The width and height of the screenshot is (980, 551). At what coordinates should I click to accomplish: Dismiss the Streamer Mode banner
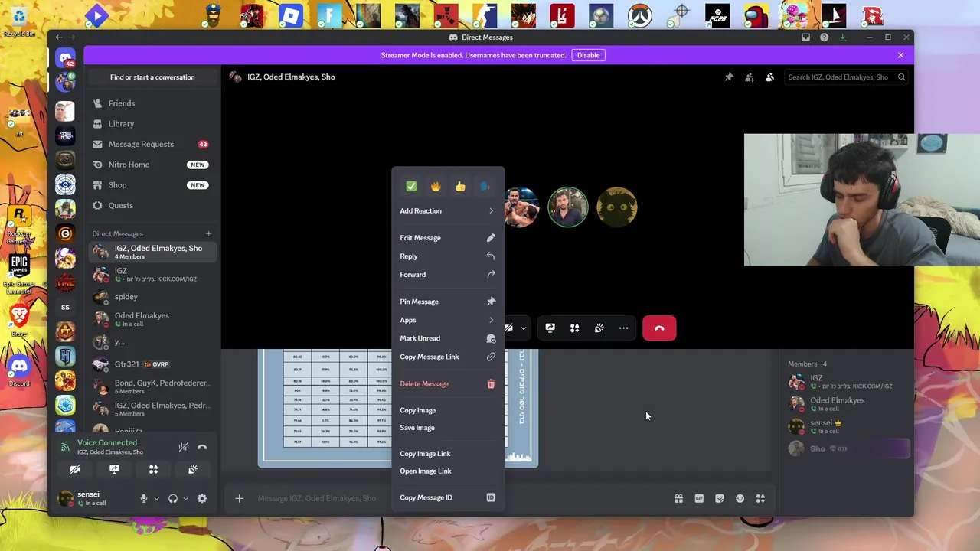tap(900, 55)
